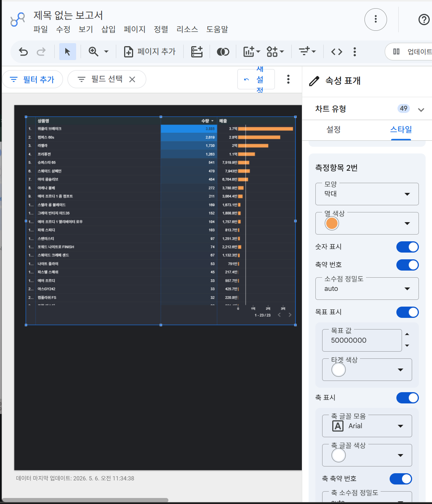Open 삽입 menu
This screenshot has height=504, width=432.
pos(108,29)
